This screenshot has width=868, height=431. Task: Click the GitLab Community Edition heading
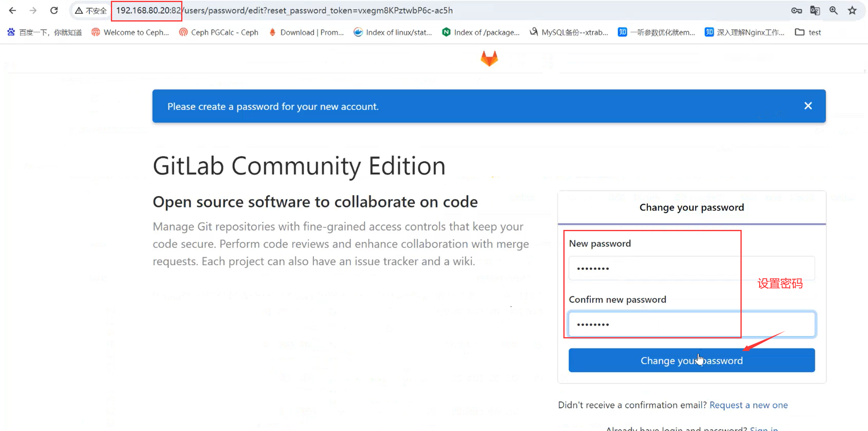pyautogui.click(x=299, y=166)
